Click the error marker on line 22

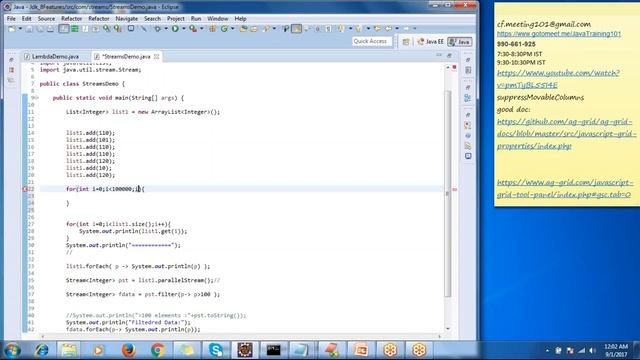point(25,189)
